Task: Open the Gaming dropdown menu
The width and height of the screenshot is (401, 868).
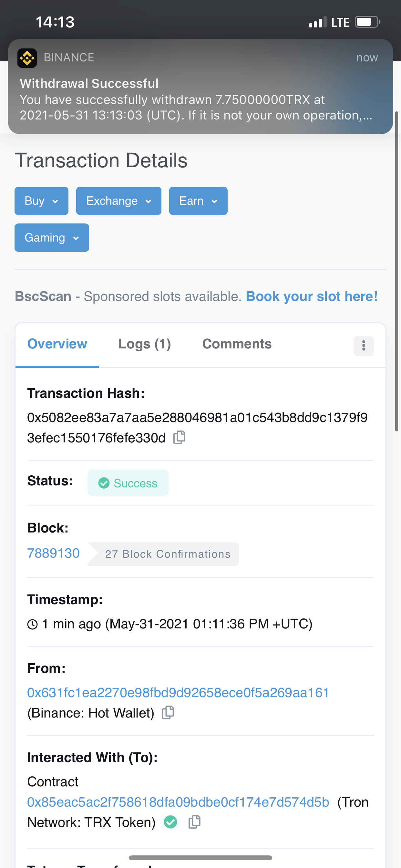Action: point(52,238)
